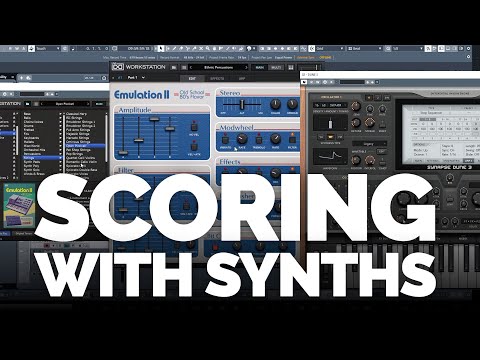Select oscillator 1 button in Dune 3
The image size is (480, 360).
click(369, 98)
